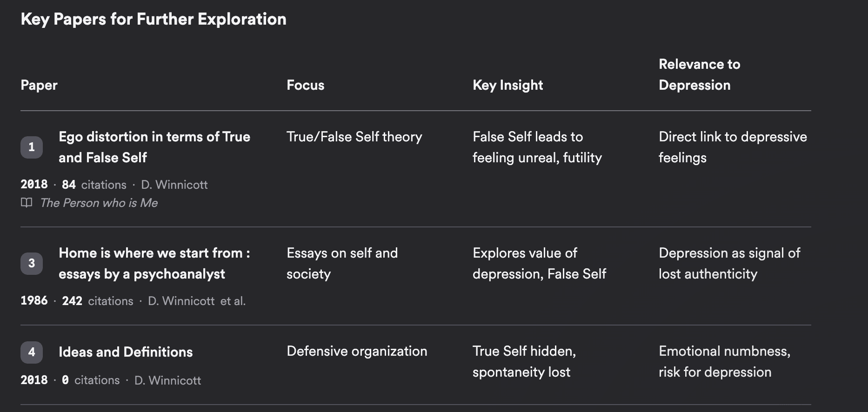The height and width of the screenshot is (412, 868).
Task: Click the journal name The Person who is Me
Action: 99,203
